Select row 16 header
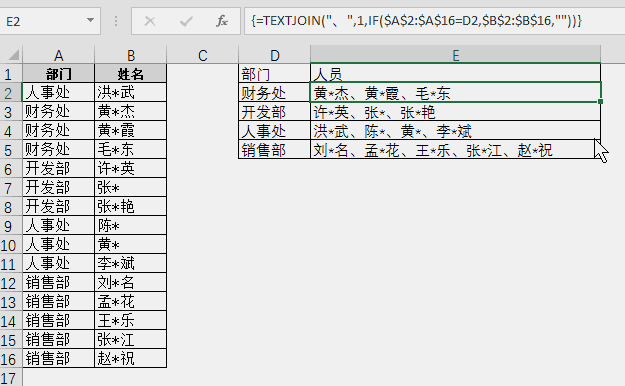Image resolution: width=625 pixels, height=386 pixels. [x=11, y=359]
